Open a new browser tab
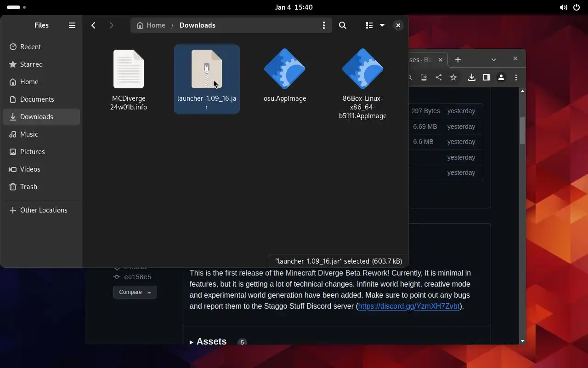588x368 pixels. [458, 60]
